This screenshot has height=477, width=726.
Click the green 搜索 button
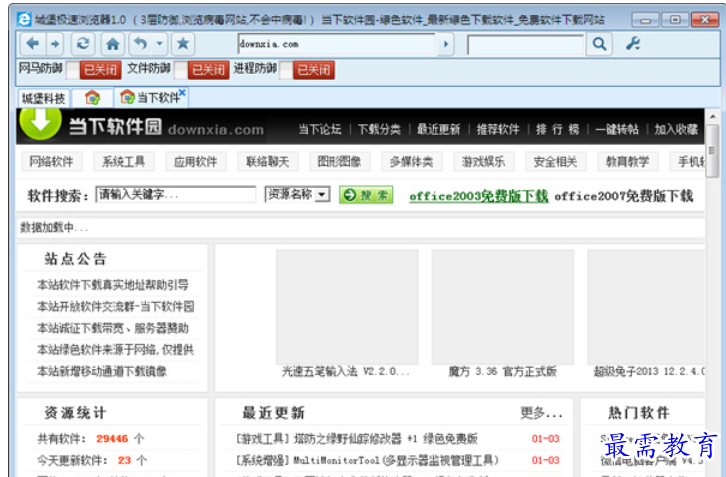tap(366, 195)
